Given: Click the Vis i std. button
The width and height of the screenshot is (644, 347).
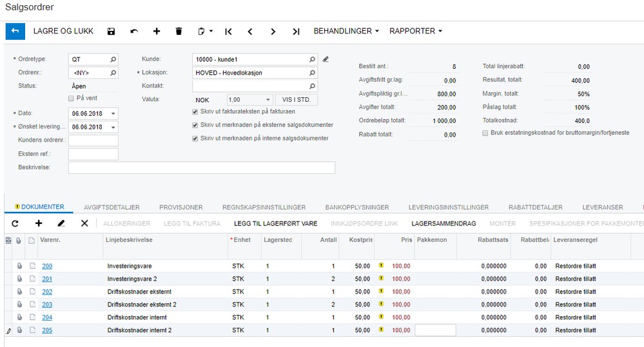Looking at the screenshot, I should pos(296,100).
